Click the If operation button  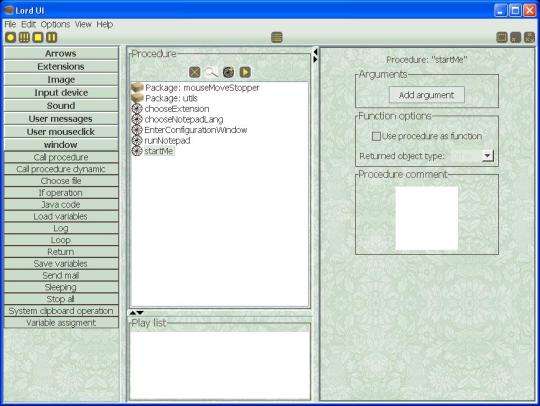[x=61, y=193]
